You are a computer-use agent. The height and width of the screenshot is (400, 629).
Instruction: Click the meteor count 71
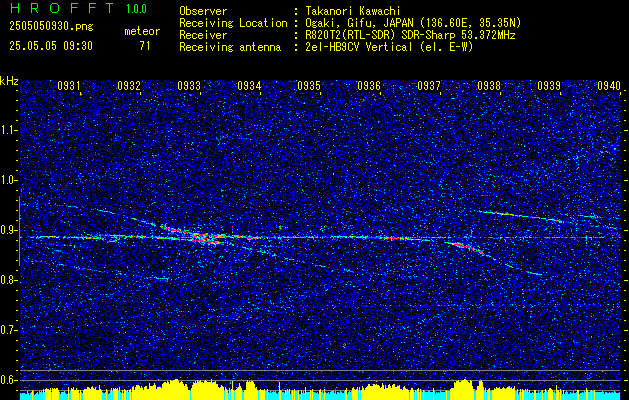[x=145, y=46]
